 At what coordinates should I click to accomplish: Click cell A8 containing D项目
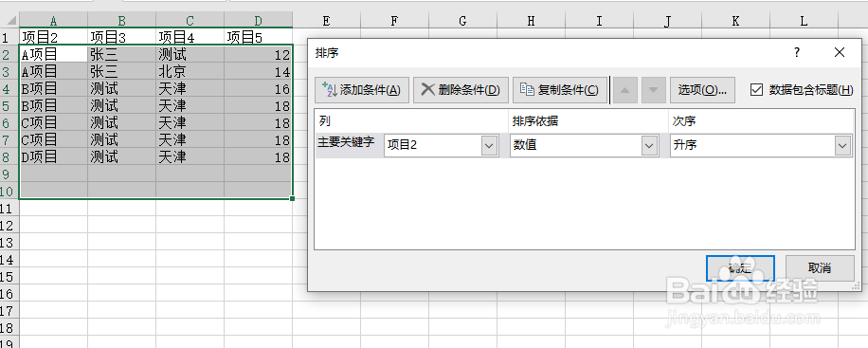tap(53, 156)
